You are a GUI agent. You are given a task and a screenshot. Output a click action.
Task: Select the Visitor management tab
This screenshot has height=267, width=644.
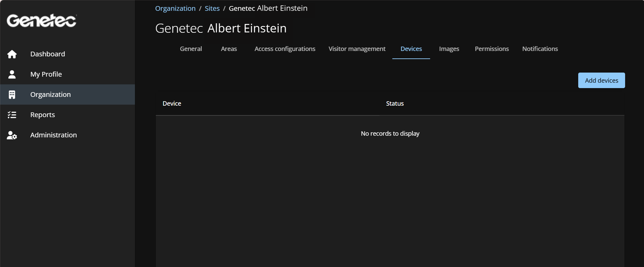point(357,49)
